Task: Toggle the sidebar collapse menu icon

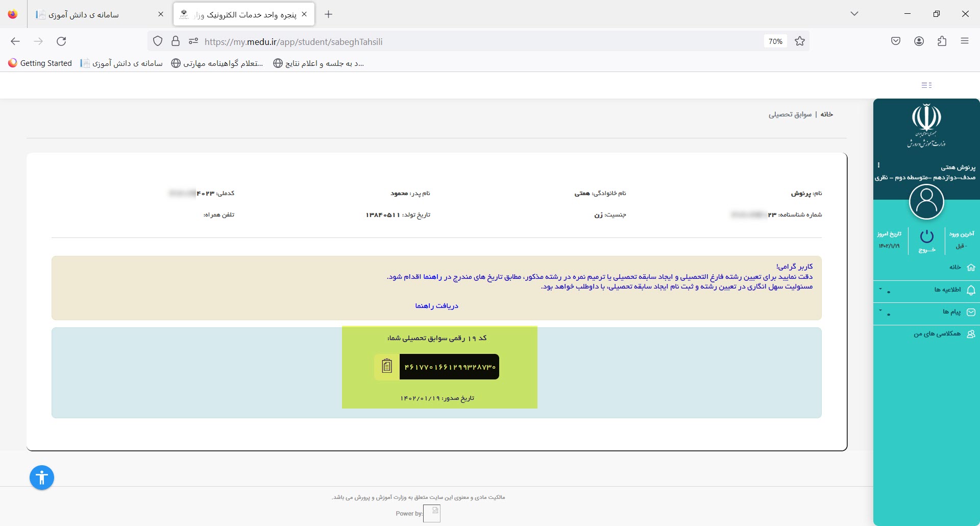Action: [926, 85]
